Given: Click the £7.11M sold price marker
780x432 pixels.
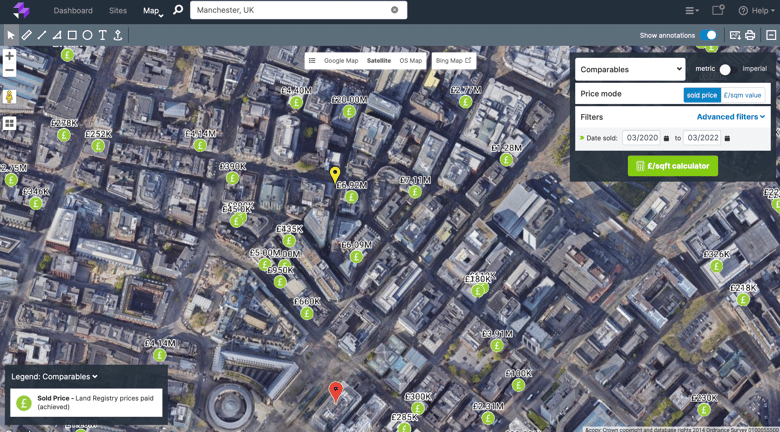Looking at the screenshot, I should [x=415, y=192].
